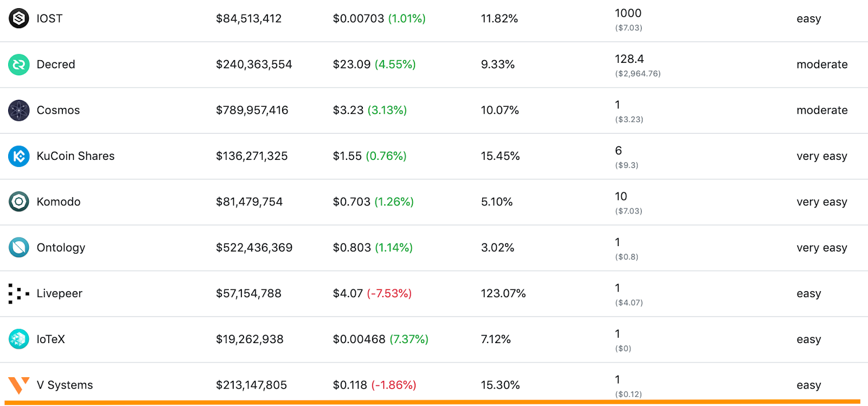Click Ontology price $0.803 (1.14%)

[x=373, y=248]
